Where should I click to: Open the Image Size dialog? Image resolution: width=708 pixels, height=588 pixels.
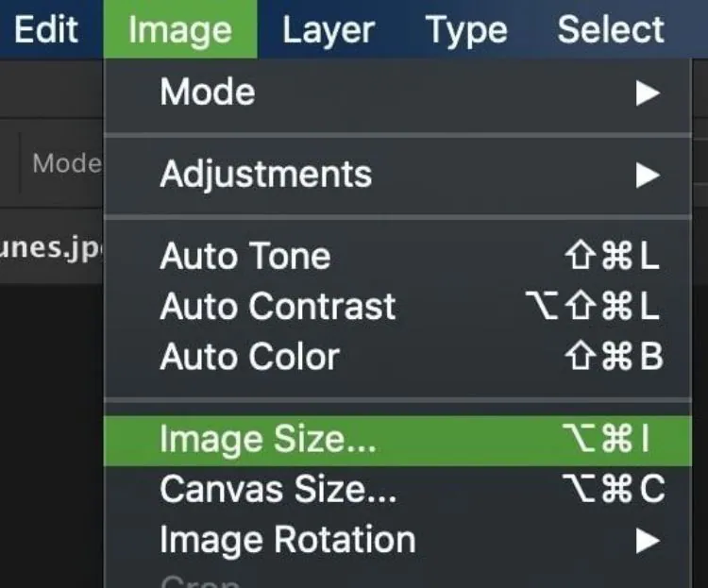pyautogui.click(x=268, y=440)
